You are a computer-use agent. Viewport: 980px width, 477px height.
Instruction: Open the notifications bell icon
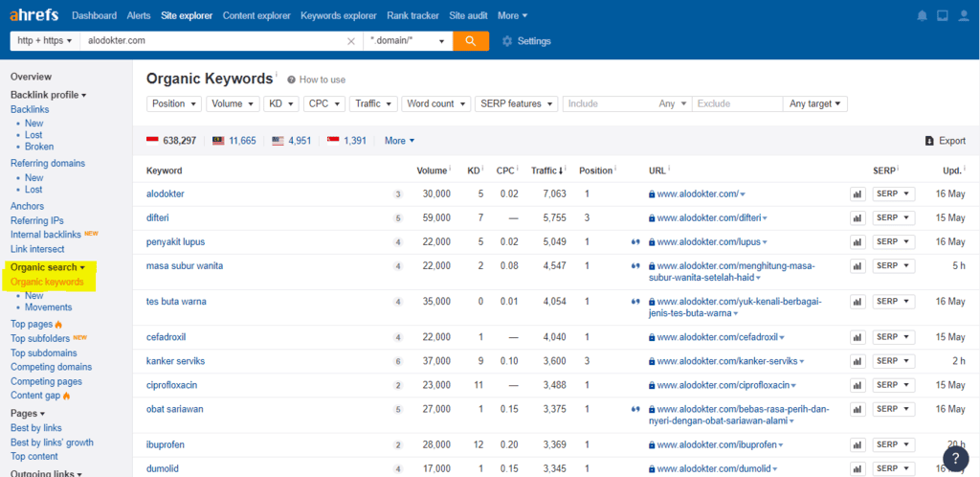(922, 15)
